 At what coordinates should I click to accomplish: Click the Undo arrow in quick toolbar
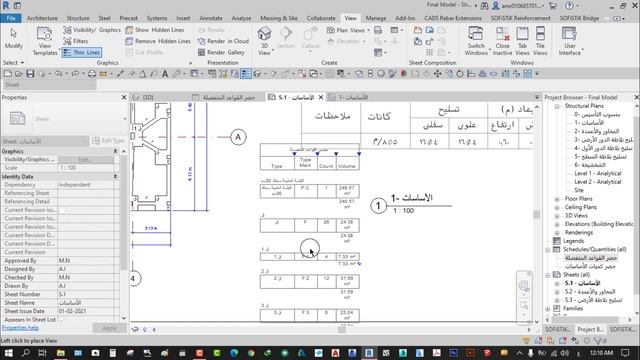[58, 74]
